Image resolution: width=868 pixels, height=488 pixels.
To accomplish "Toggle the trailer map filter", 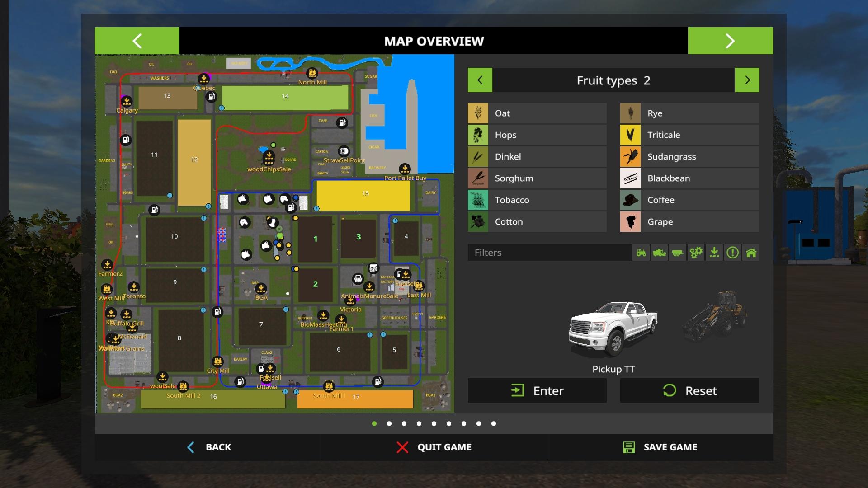I will tap(677, 253).
